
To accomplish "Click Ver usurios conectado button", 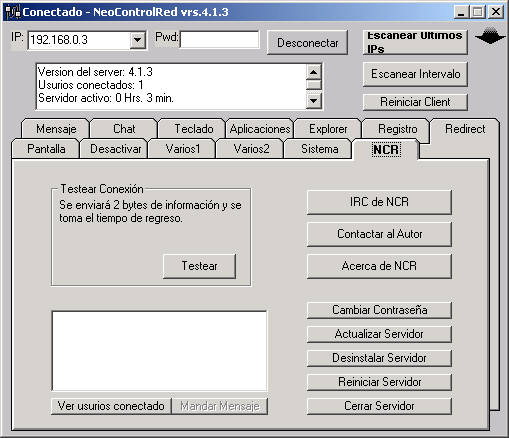I will [x=111, y=406].
